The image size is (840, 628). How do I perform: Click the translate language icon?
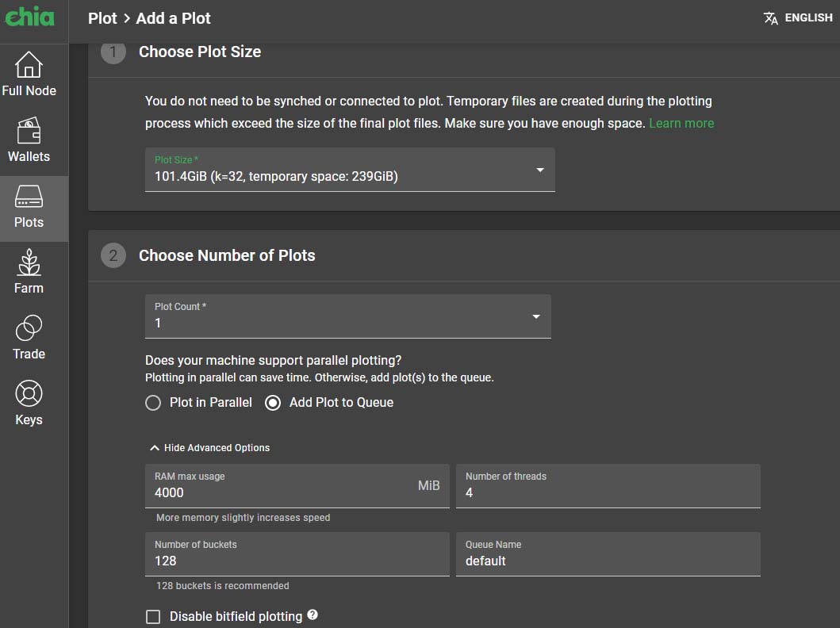[x=770, y=18]
